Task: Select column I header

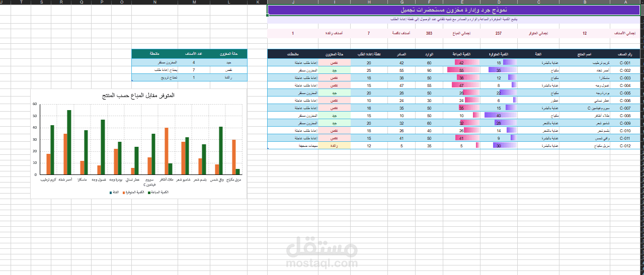Action: tap(334, 2)
